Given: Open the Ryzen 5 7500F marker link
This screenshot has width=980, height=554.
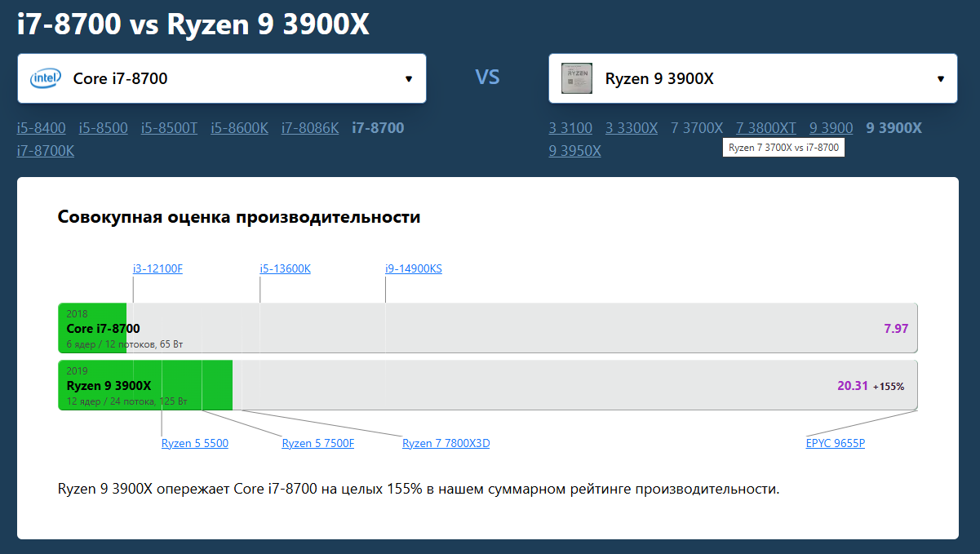Looking at the screenshot, I should coord(318,444).
